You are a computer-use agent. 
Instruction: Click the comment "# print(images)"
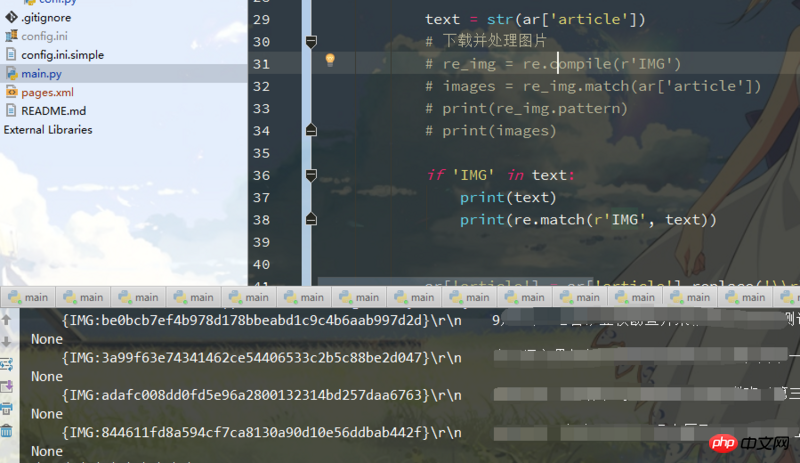coord(491,131)
